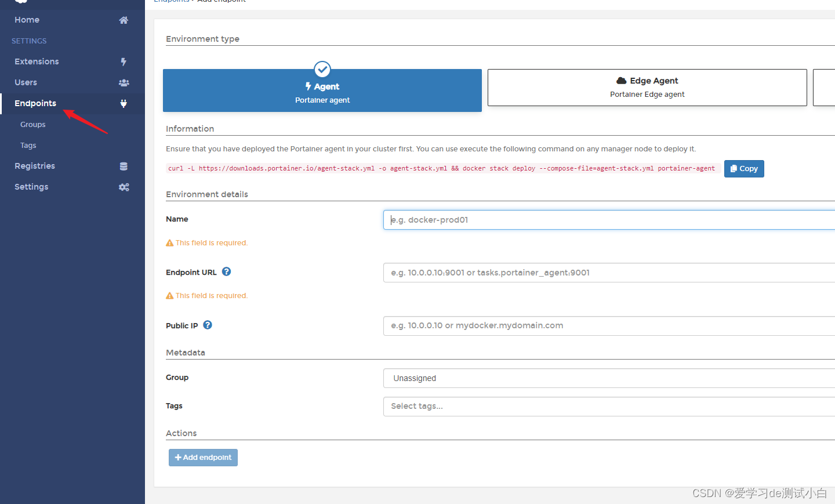Click the Edge Agent cloud icon
This screenshot has width=835, height=504.
[622, 81]
